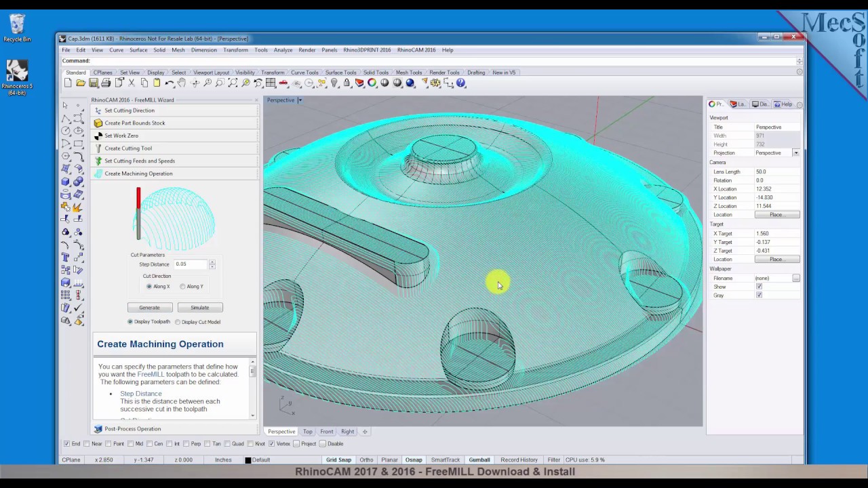Open the Rhino3DPRINT 2016 menu
This screenshot has height=488, width=868.
(x=367, y=50)
